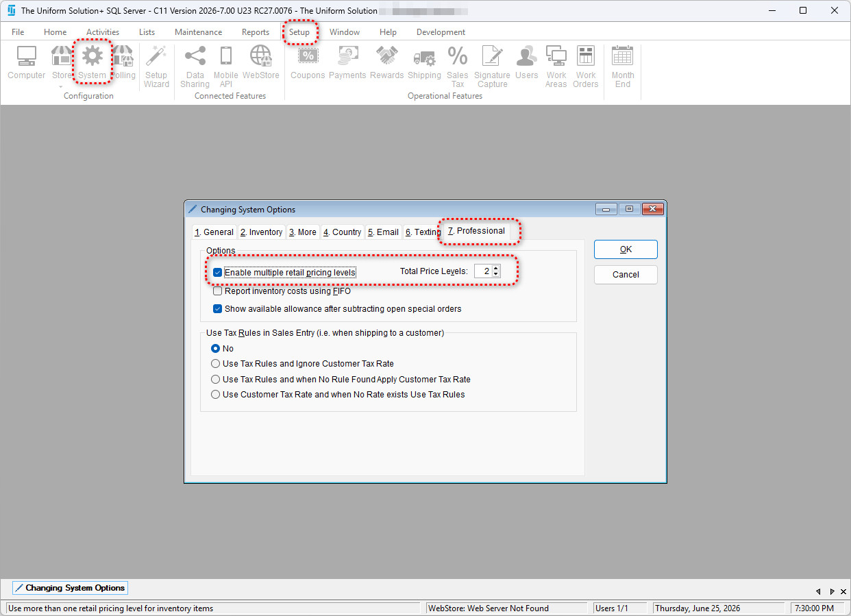Click previous window arrow in bottom bar
The image size is (851, 616).
[818, 591]
